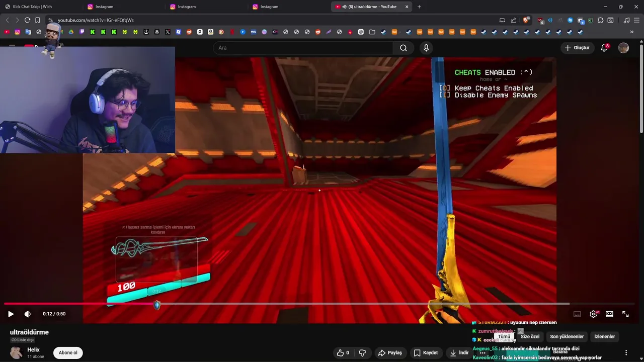644x362 pixels.
Task: Select the Size özel filter chip
Action: point(530,336)
